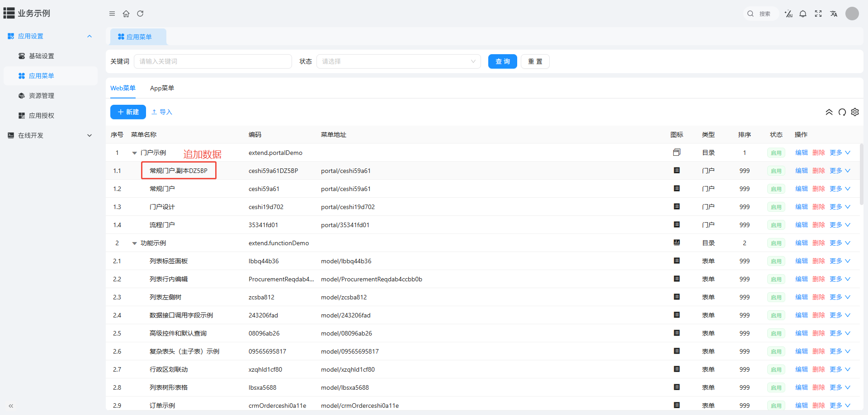Screen dimensions: 868x415
Task: Click the 查询 search button
Action: 502,61
